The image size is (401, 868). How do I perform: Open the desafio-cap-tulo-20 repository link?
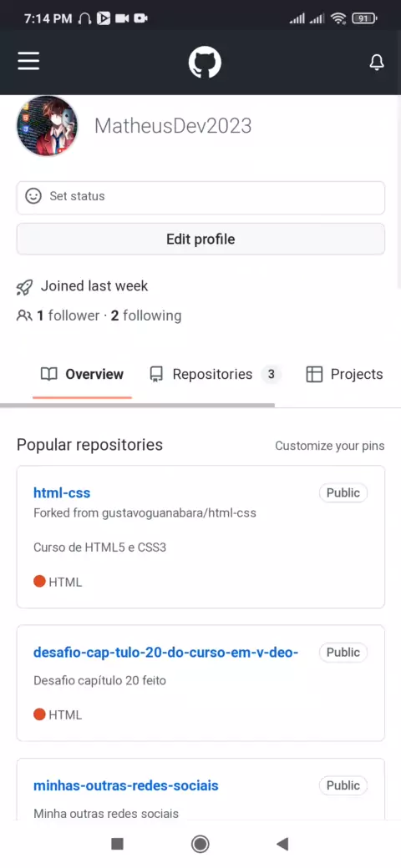(165, 652)
